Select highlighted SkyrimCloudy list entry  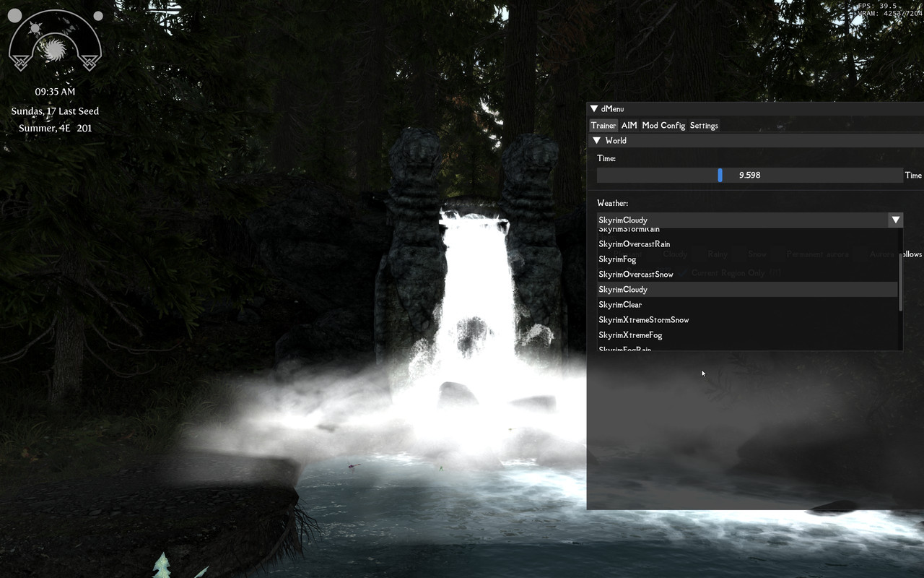[747, 290]
